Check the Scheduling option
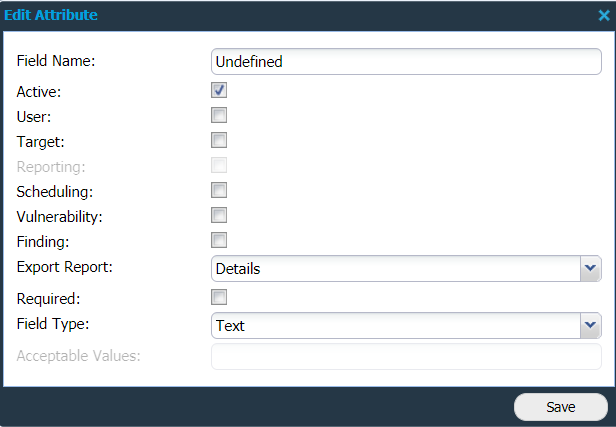 219,190
